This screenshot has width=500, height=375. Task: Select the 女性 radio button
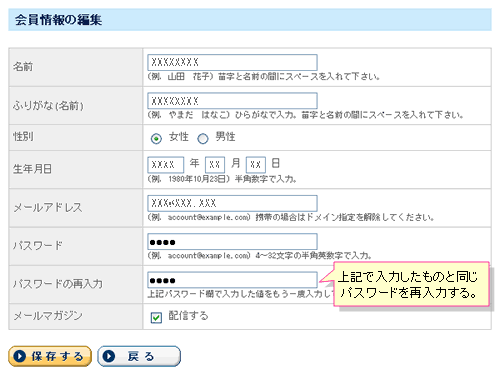(x=156, y=138)
